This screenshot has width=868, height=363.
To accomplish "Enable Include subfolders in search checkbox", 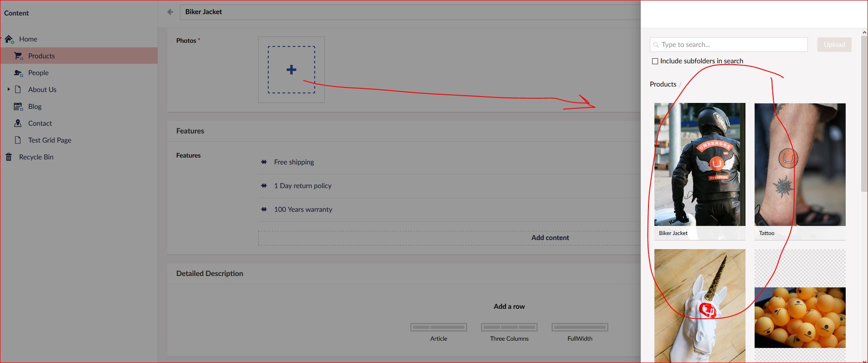I will (x=655, y=61).
